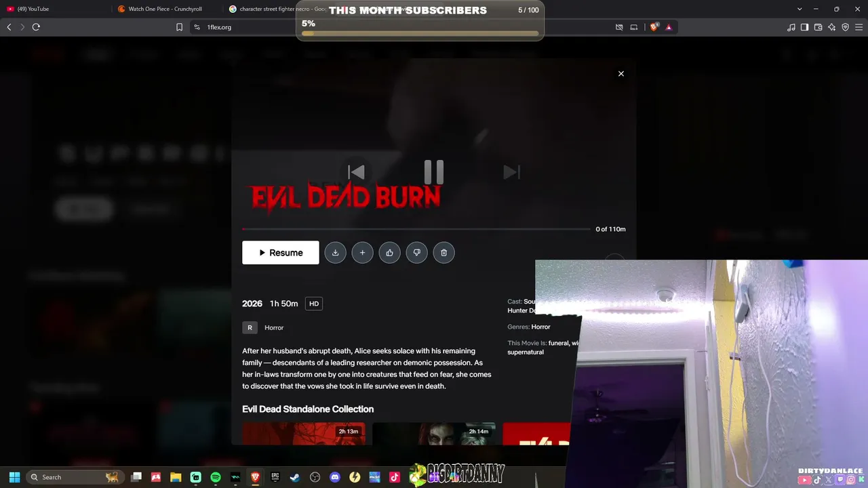
Task: Open Discord from the taskbar
Action: pyautogui.click(x=334, y=477)
